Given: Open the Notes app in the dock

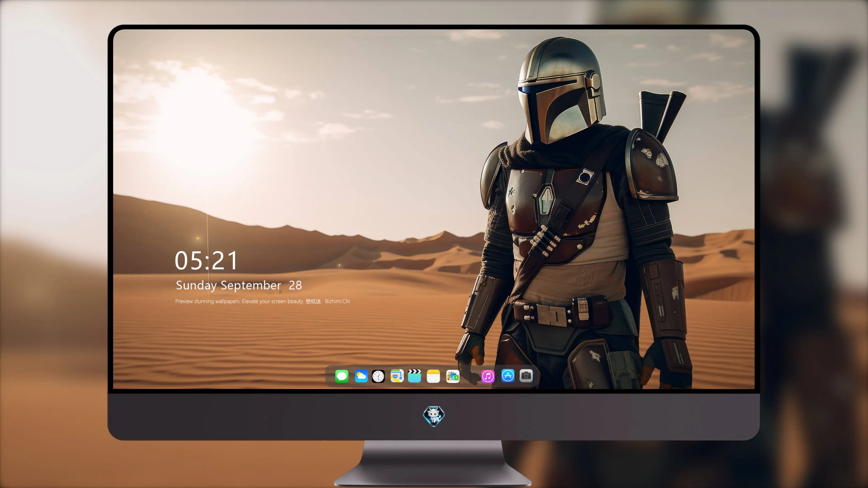Looking at the screenshot, I should 433,376.
